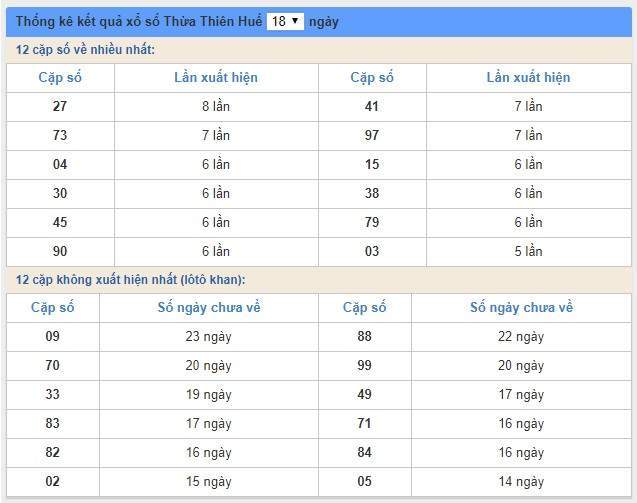Select pair number 30

pos(60,193)
